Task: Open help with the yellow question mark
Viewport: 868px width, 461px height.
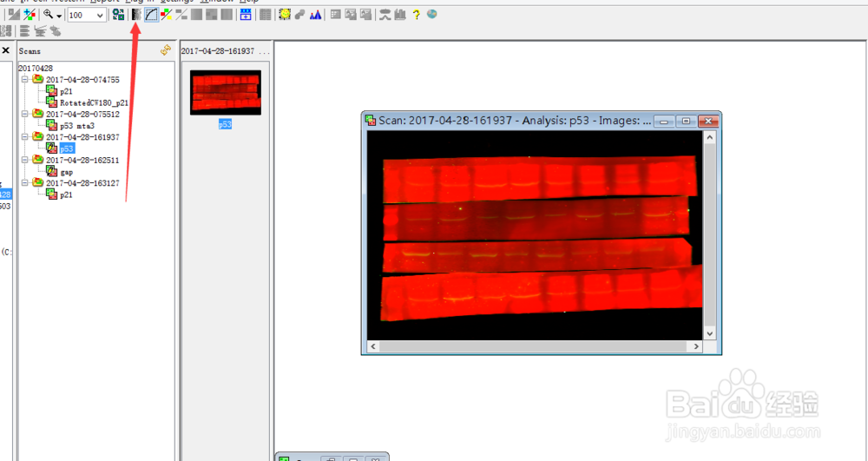Action: pos(417,15)
